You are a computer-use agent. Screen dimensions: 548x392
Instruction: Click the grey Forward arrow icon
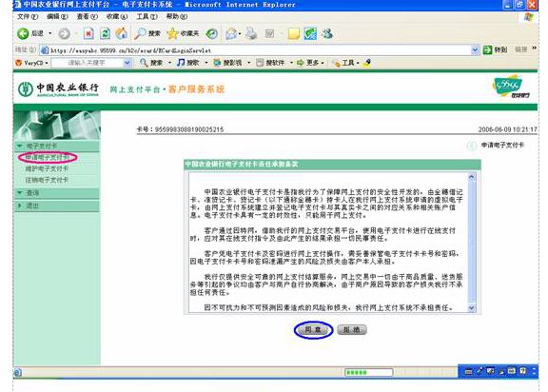coord(64,33)
